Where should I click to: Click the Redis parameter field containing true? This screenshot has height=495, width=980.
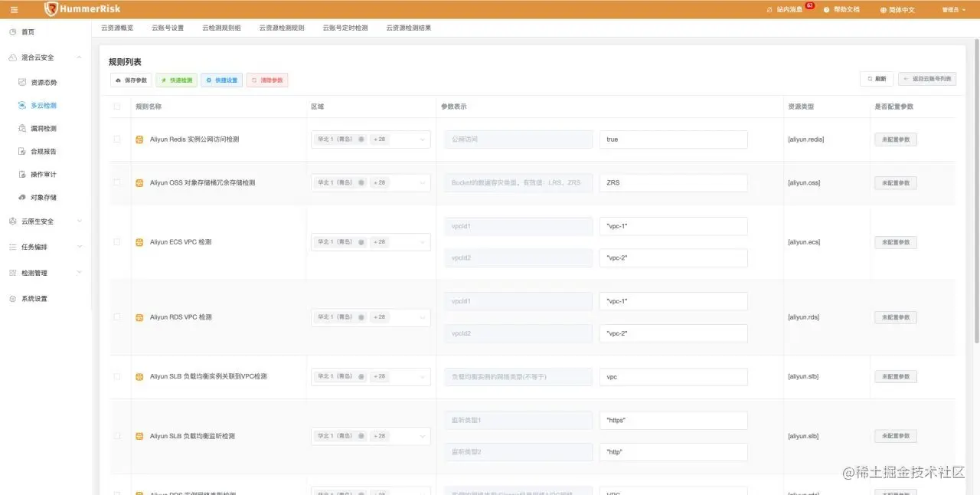(x=674, y=139)
